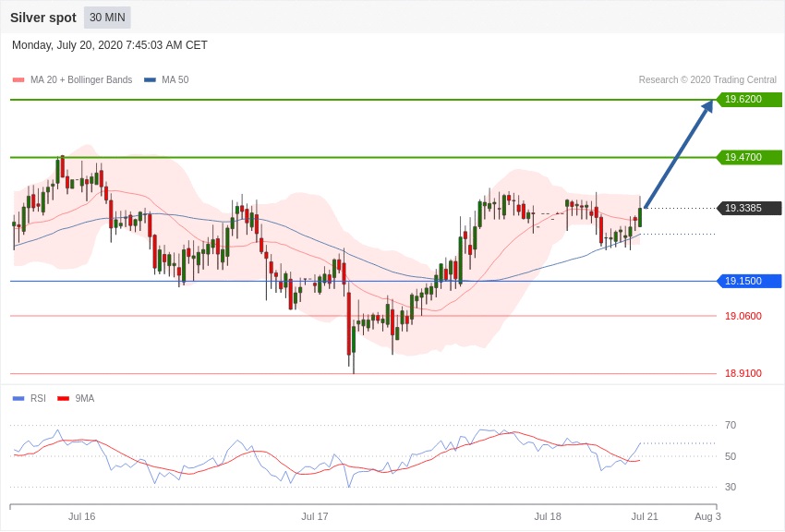Toggle the MA 20 + Bollinger Bands legend label
Image resolution: width=785 pixels, height=532 pixels.
81,80
